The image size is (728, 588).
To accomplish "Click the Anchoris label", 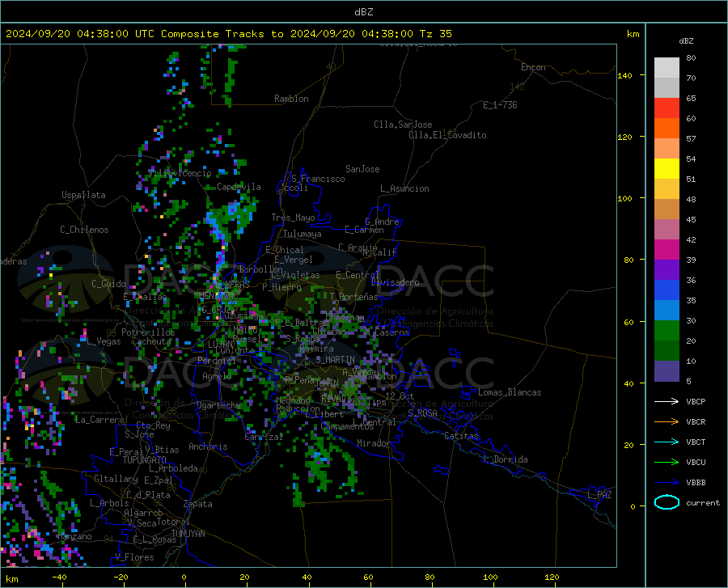I will click(208, 446).
